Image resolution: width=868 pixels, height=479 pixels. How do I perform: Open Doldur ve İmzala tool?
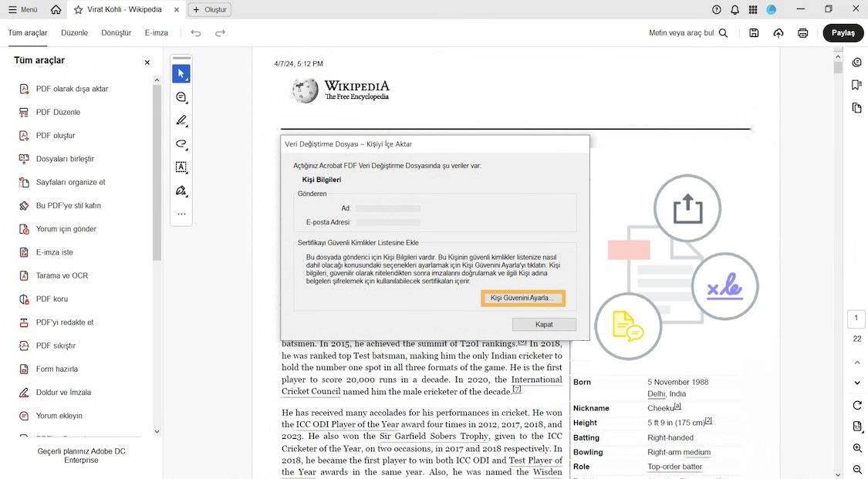pyautogui.click(x=63, y=392)
